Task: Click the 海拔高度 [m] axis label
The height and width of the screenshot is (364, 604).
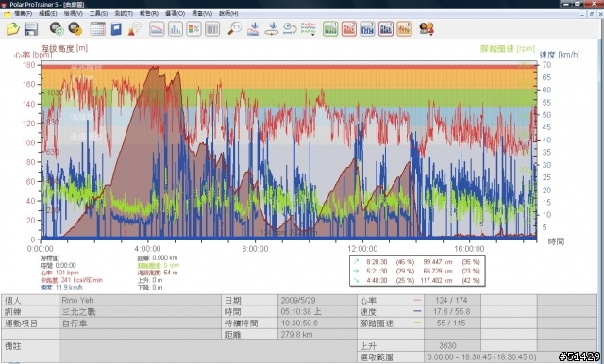Action: click(64, 48)
